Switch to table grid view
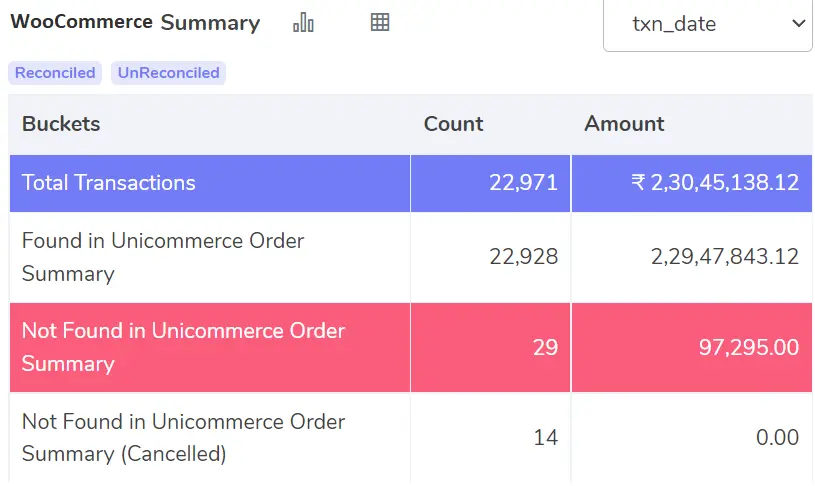This screenshot has height=486, width=815. tap(380, 22)
